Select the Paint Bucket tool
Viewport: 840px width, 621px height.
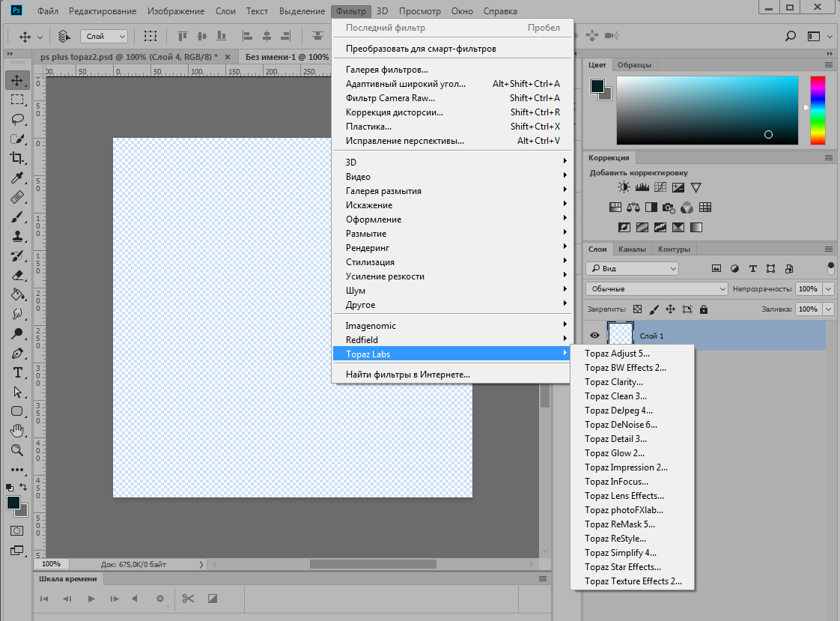(x=17, y=294)
